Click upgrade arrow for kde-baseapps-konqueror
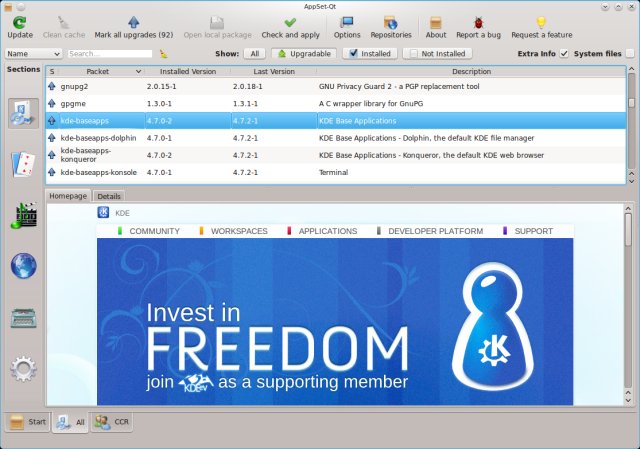This screenshot has width=640, height=449. point(51,155)
